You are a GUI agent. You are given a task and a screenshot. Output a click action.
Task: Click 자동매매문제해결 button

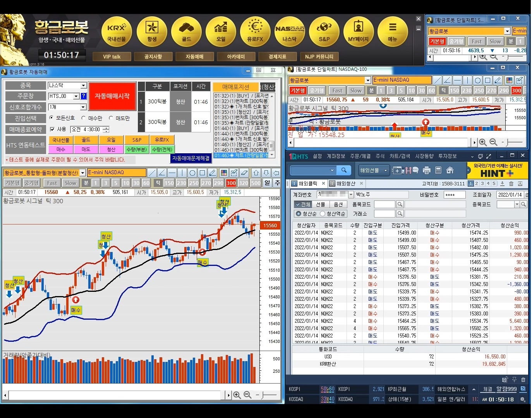[191, 158]
